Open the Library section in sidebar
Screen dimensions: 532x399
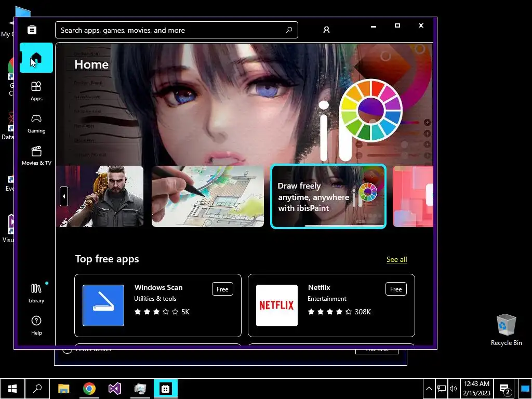pos(36,294)
